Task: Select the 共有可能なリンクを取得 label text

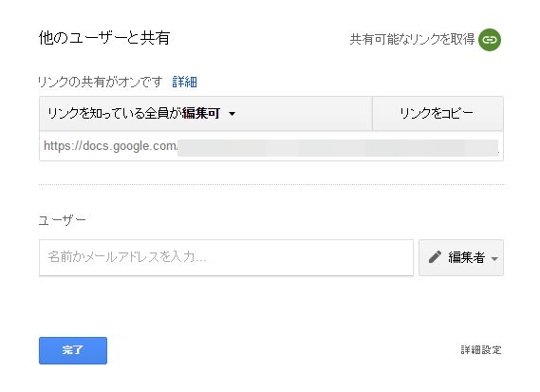Action: [412, 40]
